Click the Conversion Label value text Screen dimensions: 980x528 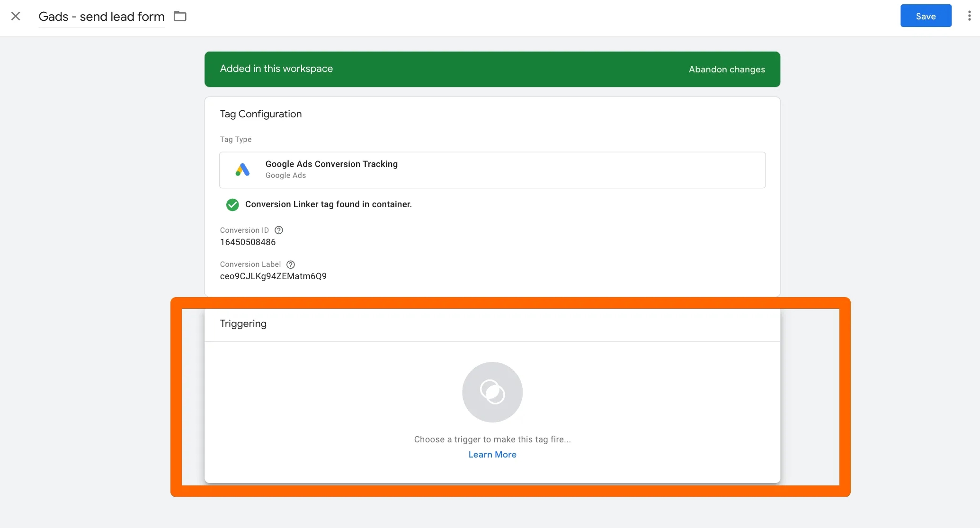(x=273, y=276)
